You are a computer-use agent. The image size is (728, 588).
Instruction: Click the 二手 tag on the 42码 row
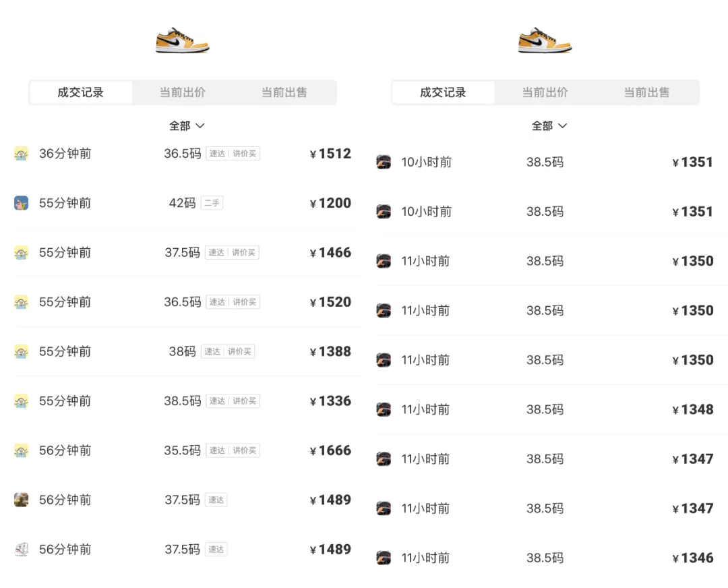[x=212, y=203]
